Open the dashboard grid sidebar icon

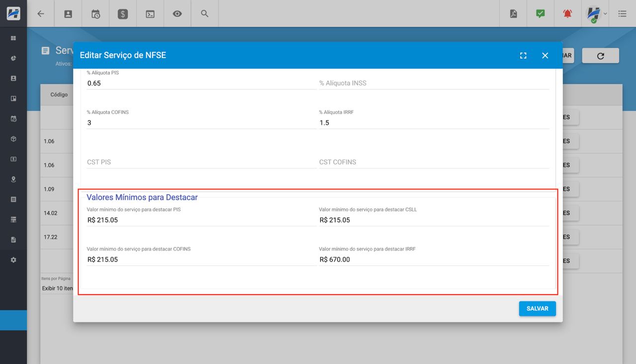pyautogui.click(x=13, y=38)
